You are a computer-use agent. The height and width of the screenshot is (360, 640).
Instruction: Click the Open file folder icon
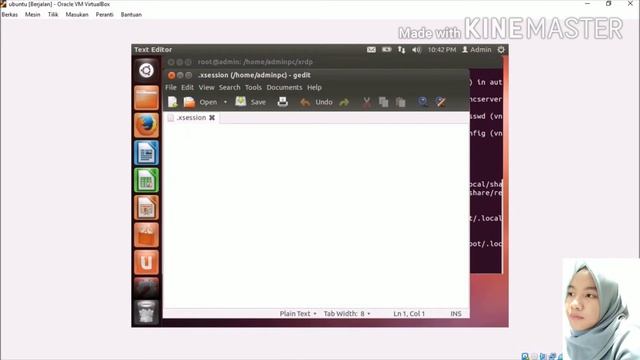(x=189, y=102)
